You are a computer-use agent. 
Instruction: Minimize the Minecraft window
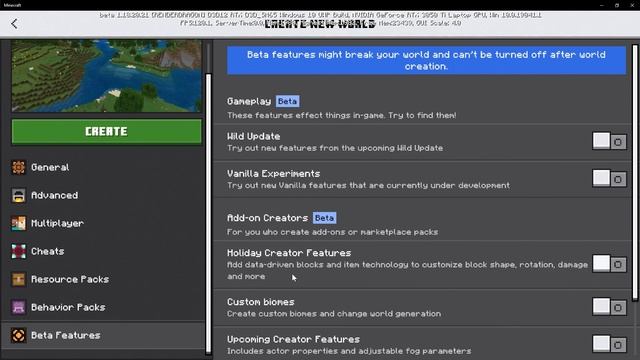602,5
